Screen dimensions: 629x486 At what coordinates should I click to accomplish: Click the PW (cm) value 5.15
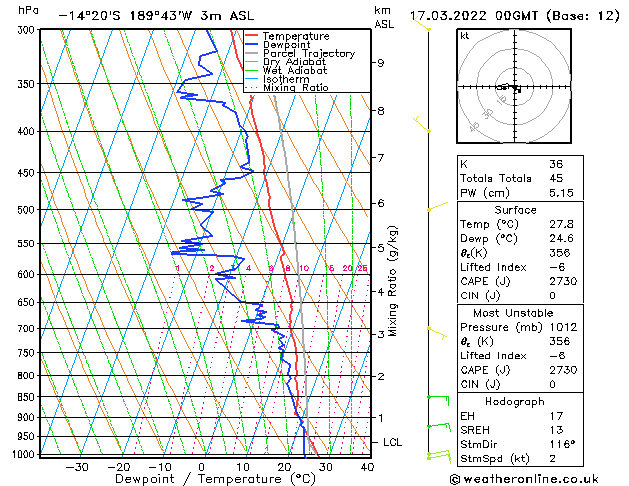pyautogui.click(x=561, y=193)
